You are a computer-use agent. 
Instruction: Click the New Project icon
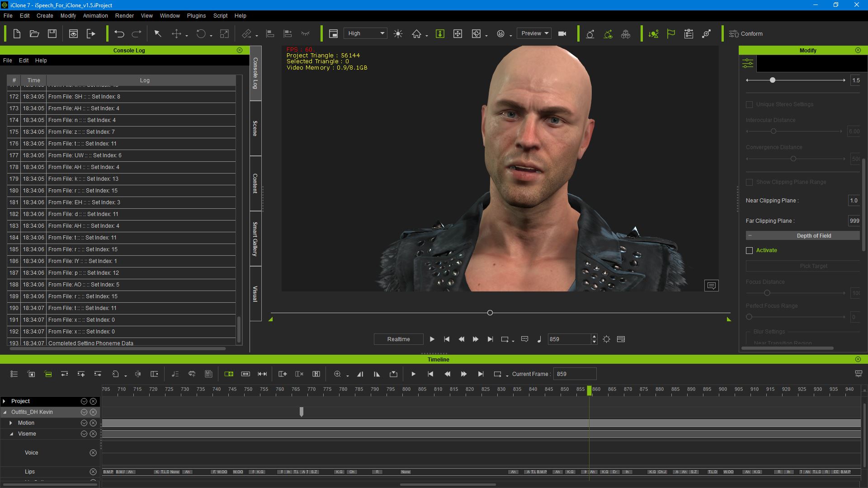pos(17,34)
